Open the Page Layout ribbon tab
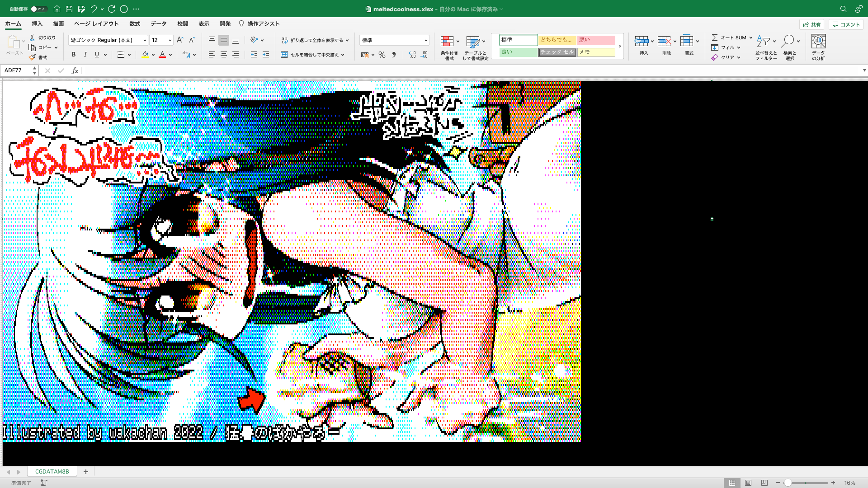This screenshot has width=868, height=488. (96, 23)
